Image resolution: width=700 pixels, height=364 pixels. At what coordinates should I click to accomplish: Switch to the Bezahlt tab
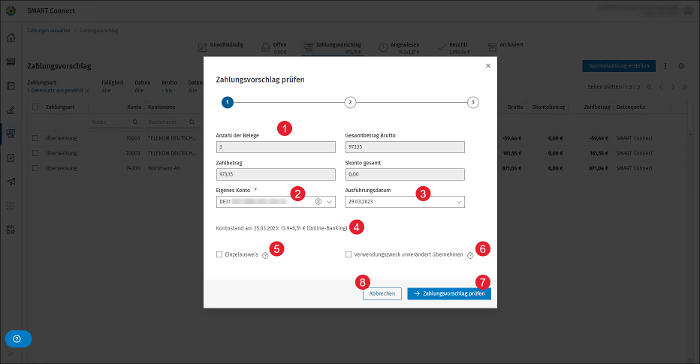click(453, 48)
